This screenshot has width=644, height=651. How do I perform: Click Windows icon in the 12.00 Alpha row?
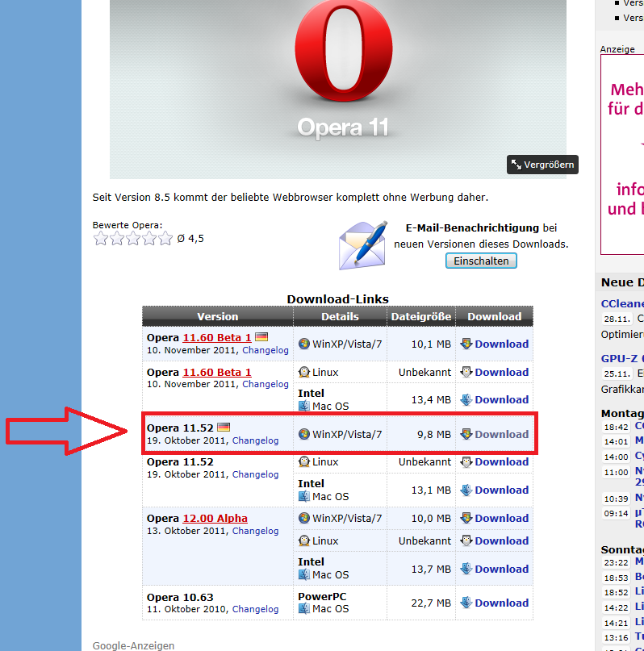click(x=304, y=518)
